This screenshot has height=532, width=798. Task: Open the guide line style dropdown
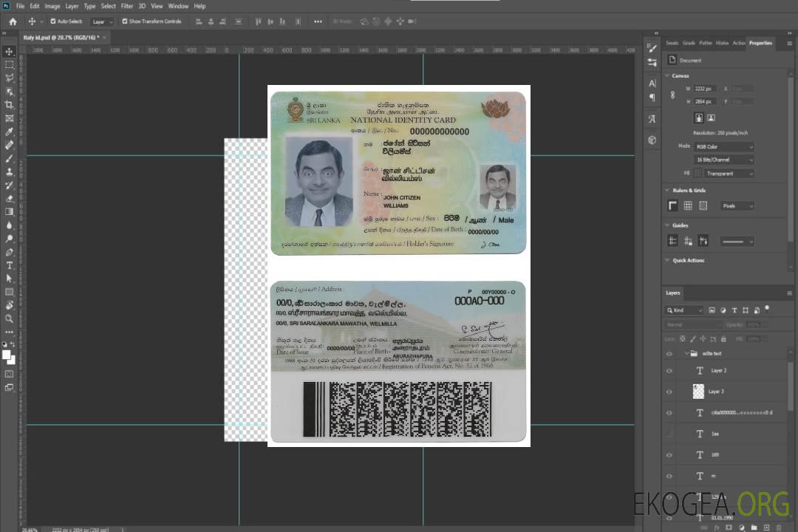point(737,242)
